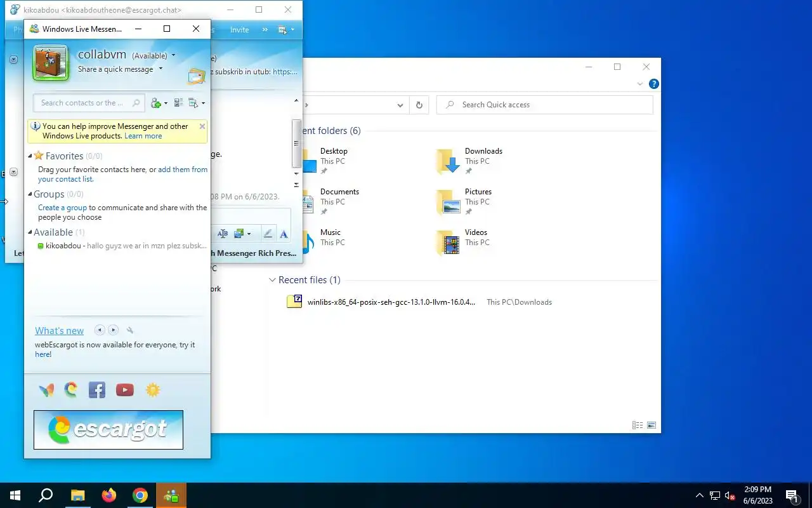Click the change text style icon in chat toolbar
This screenshot has width=812, height=508.
(x=222, y=234)
